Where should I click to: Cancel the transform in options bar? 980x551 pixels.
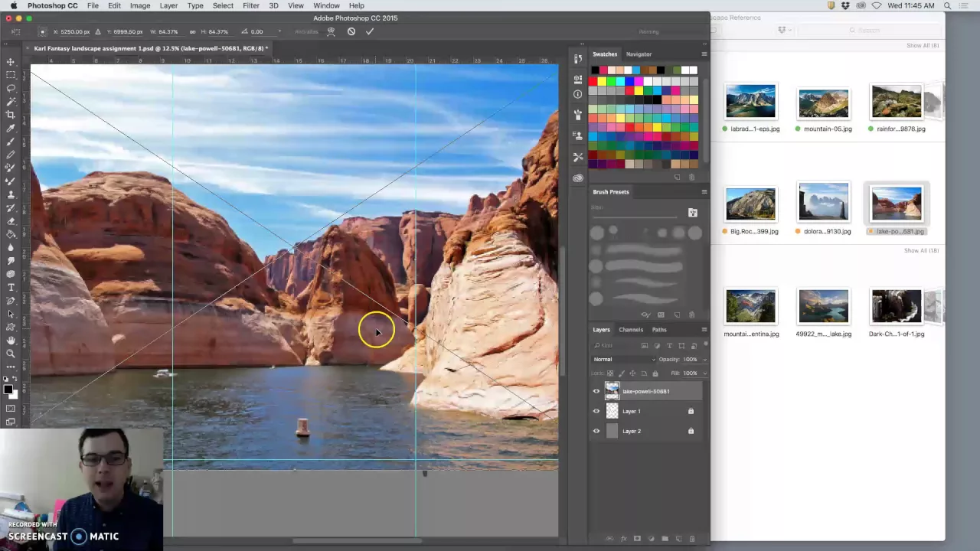click(351, 31)
